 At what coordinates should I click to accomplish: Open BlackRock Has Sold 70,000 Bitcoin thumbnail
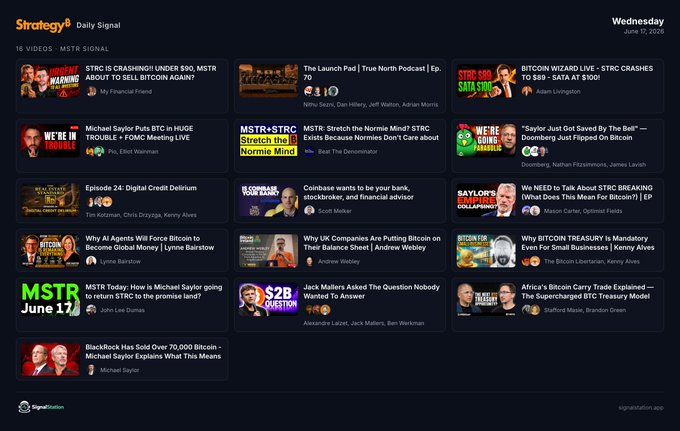(x=50, y=359)
